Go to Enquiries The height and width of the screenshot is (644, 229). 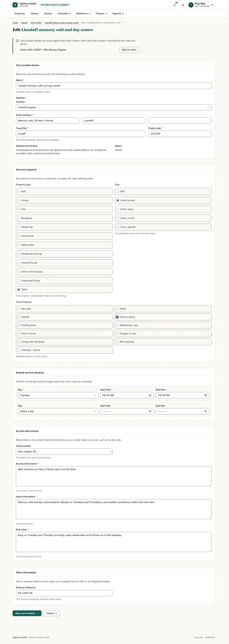point(20,14)
